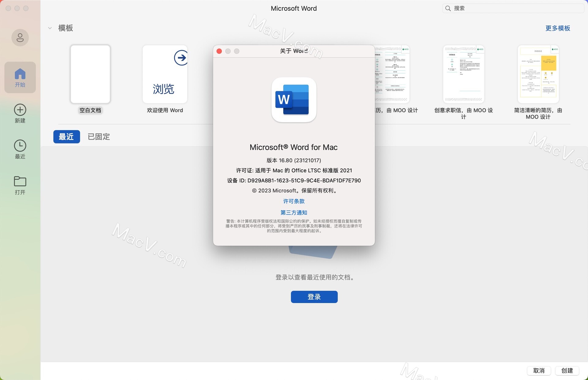Click the Word app icon in About dialog
588x380 pixels.
(x=294, y=100)
